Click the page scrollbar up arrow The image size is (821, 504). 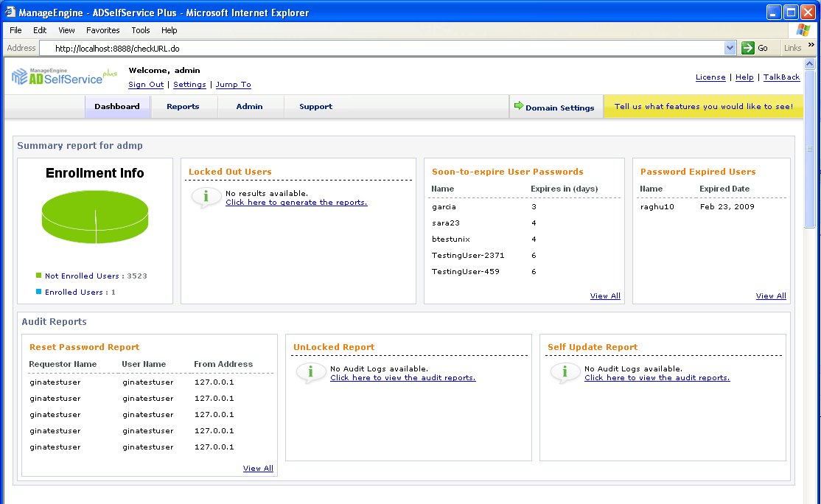pyautogui.click(x=809, y=64)
